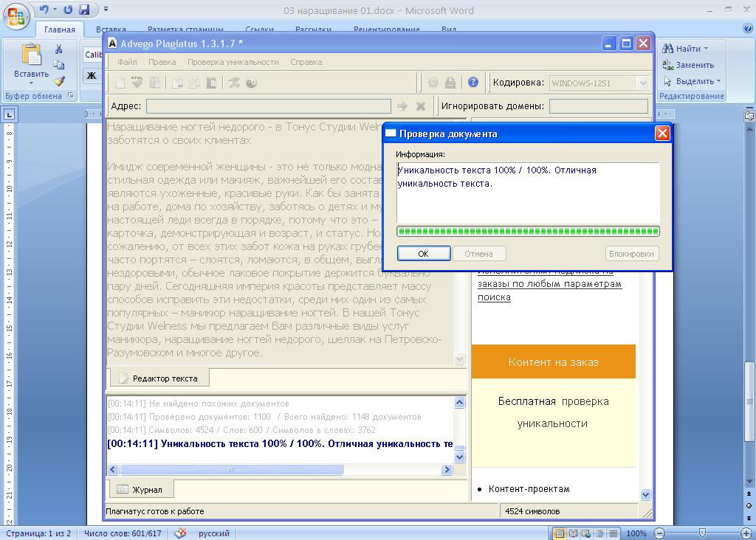Screen dimensions: 756x540
Task: Open the Проверка уникальности menu
Action: click(x=233, y=62)
